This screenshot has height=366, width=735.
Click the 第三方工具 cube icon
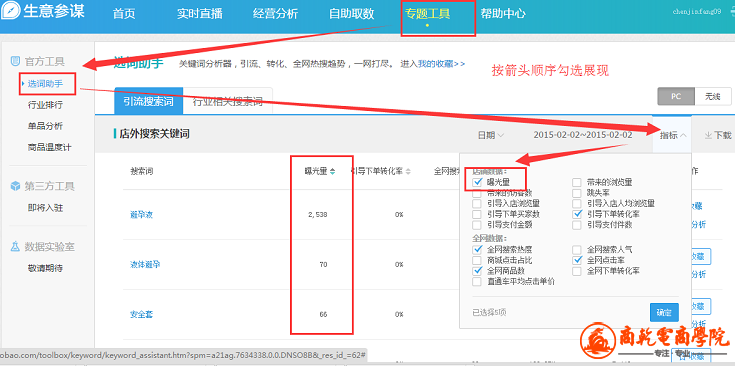(x=15, y=186)
